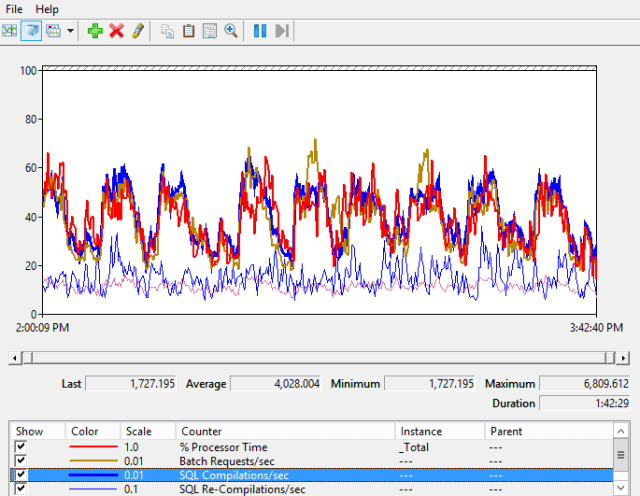Screen dimensions: 640x496
Task: Open the File menu
Action: point(14,9)
